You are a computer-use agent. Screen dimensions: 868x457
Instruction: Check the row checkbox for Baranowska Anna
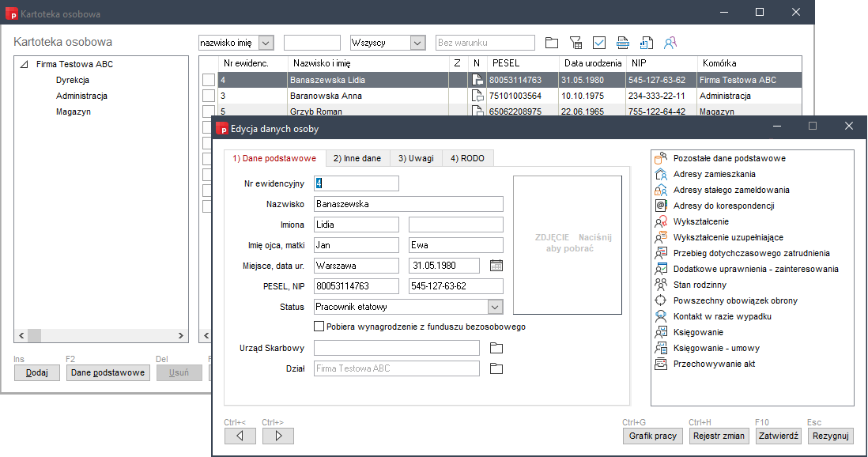[208, 96]
